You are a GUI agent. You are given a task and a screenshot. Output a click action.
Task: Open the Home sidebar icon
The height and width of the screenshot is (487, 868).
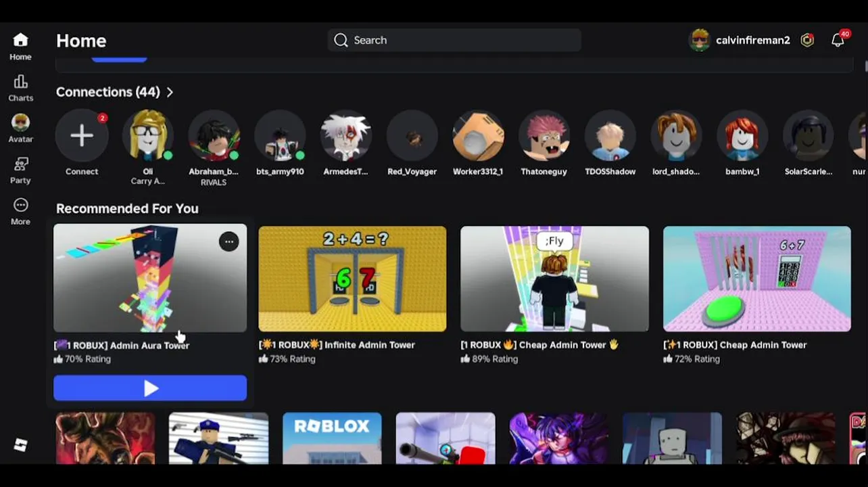[x=20, y=47]
